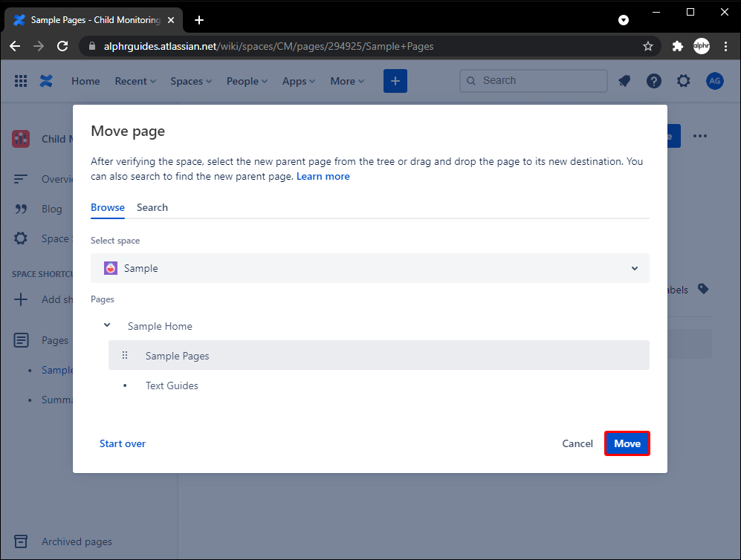Click the Confluence logo icon
This screenshot has width=741, height=560.
pyautogui.click(x=46, y=81)
